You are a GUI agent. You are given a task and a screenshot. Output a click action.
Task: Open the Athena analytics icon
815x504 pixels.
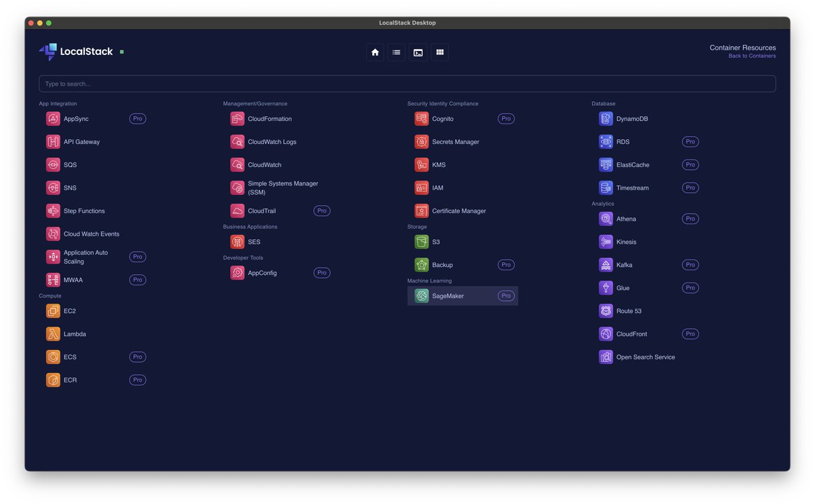coord(606,219)
